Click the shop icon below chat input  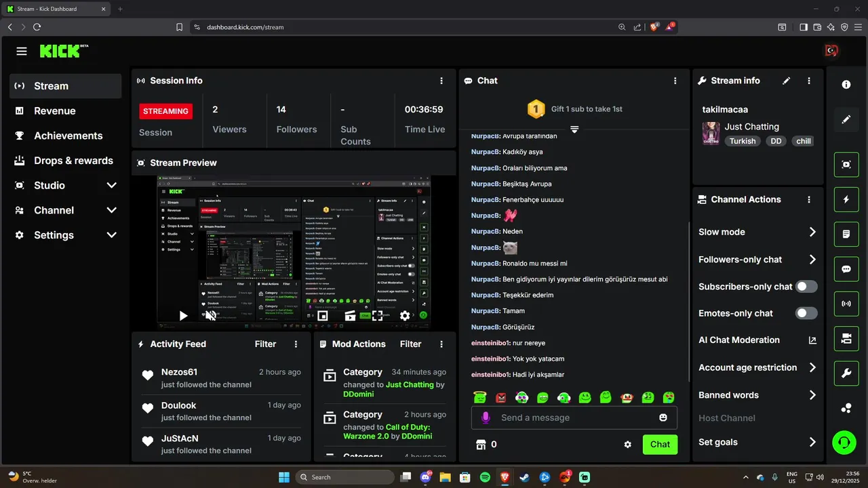[x=481, y=445]
